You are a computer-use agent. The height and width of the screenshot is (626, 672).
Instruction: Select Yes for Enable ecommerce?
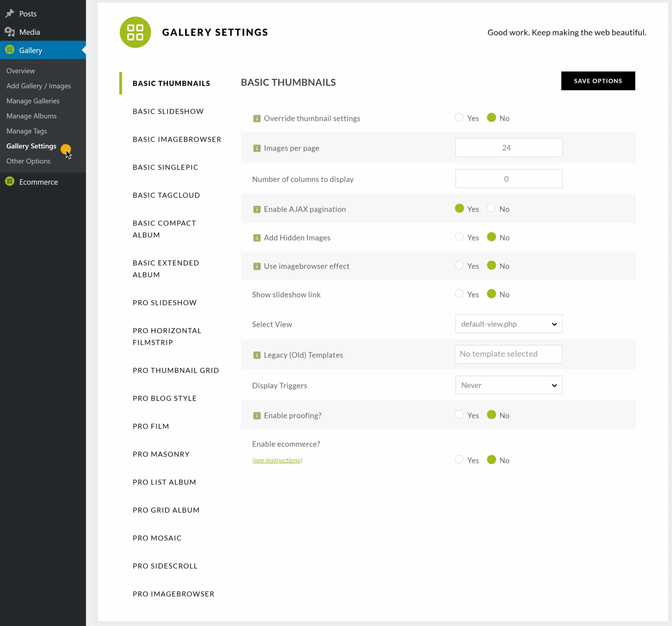[459, 459]
